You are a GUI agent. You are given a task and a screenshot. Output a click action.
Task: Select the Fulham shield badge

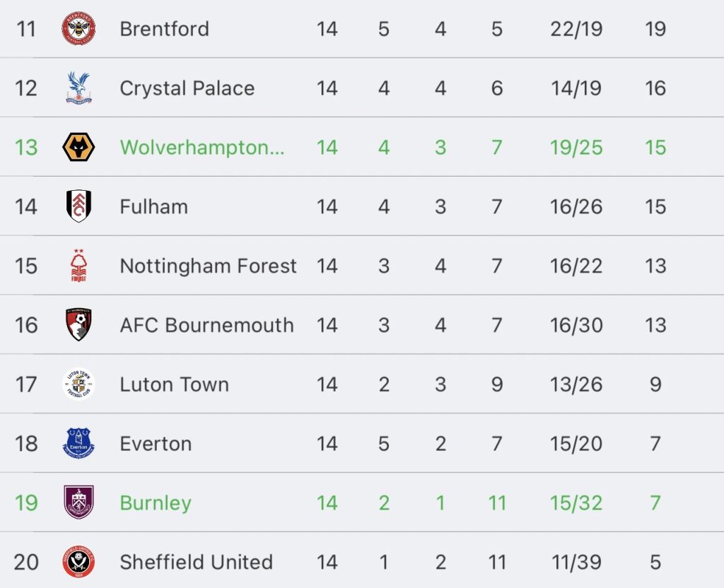click(78, 206)
